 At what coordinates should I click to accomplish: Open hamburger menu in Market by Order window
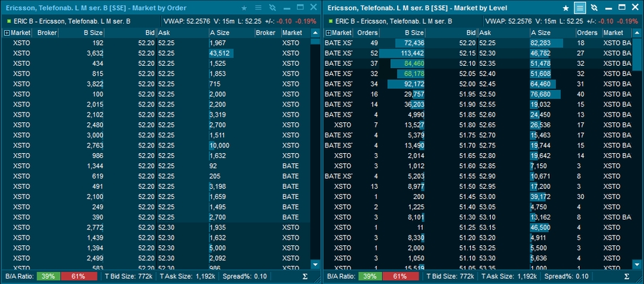click(x=258, y=8)
